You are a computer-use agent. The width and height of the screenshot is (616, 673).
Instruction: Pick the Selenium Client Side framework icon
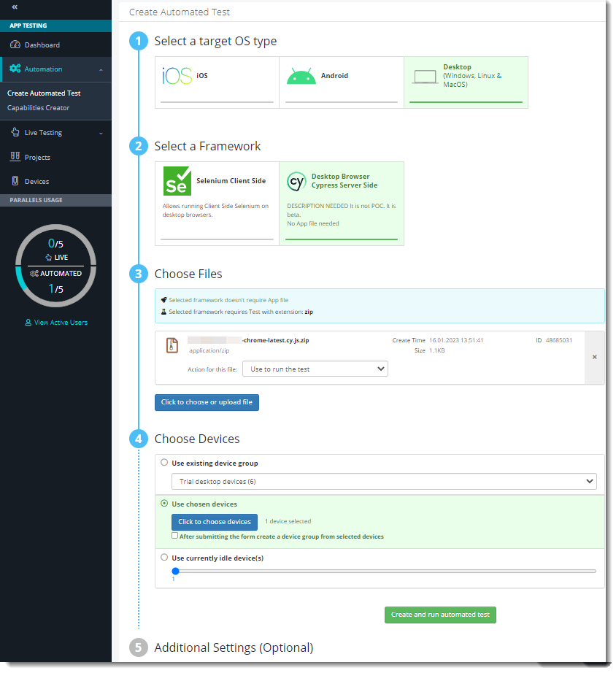[x=177, y=181]
